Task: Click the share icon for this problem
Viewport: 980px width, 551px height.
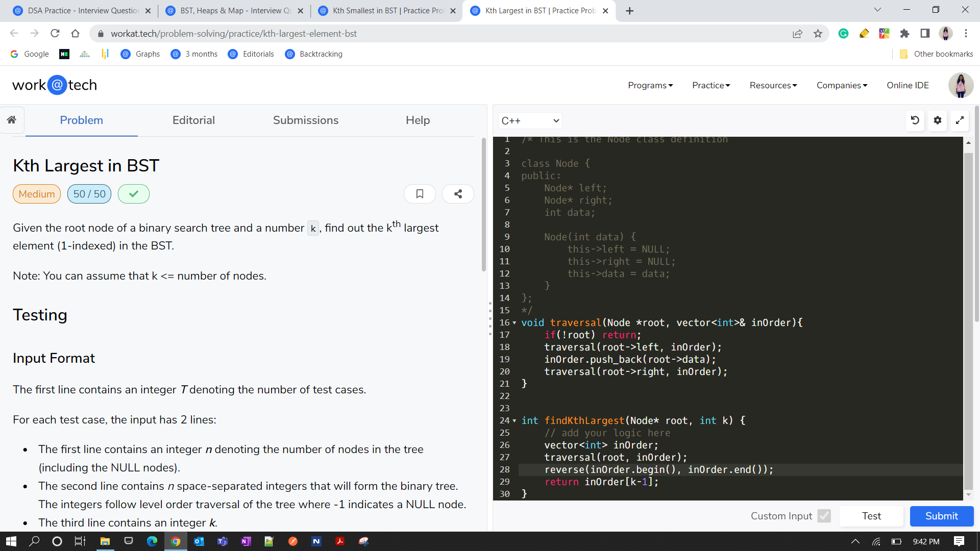Action: (x=458, y=194)
